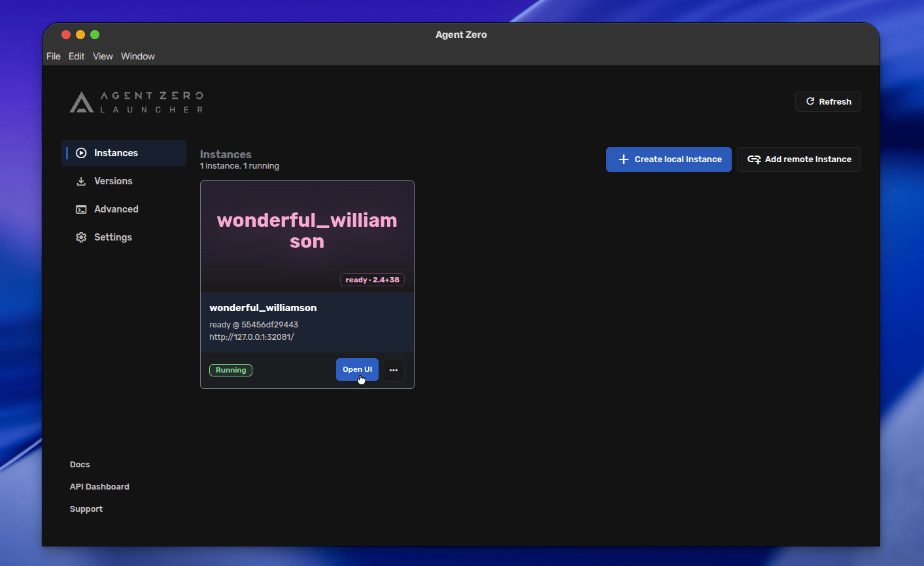The width and height of the screenshot is (924, 566).
Task: Open the File menu
Action: tap(54, 56)
